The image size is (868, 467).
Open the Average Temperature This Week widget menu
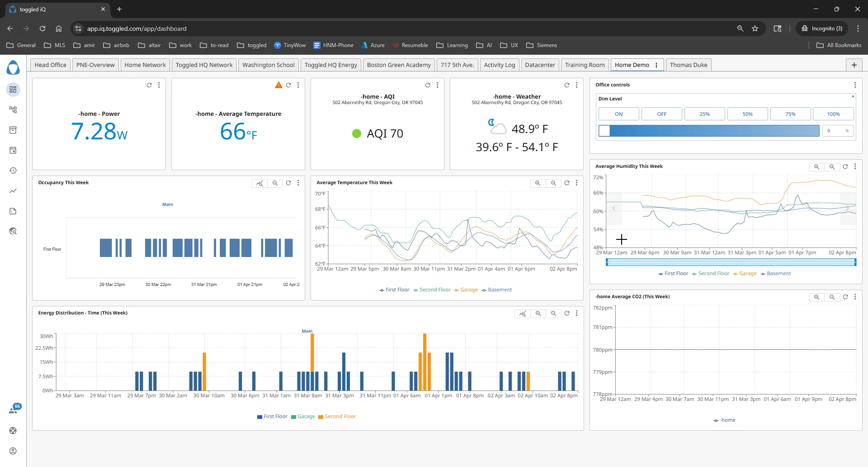(x=576, y=183)
